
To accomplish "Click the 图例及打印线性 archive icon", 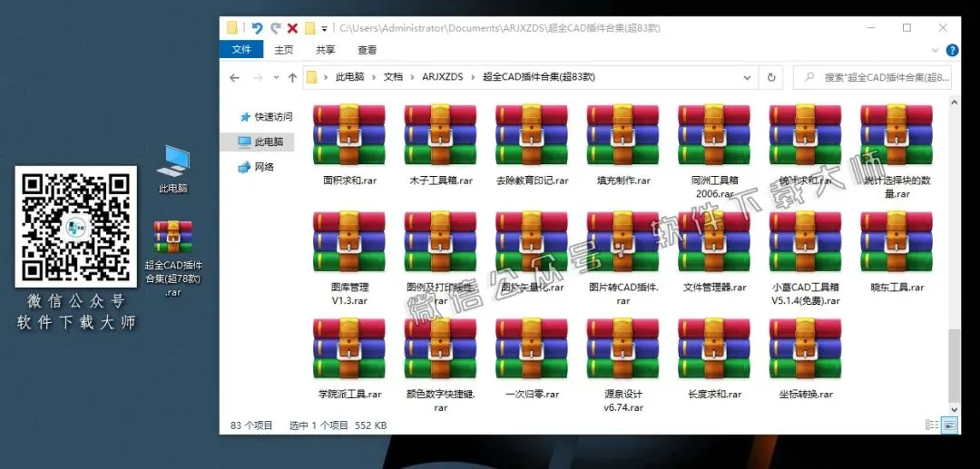I will click(441, 241).
